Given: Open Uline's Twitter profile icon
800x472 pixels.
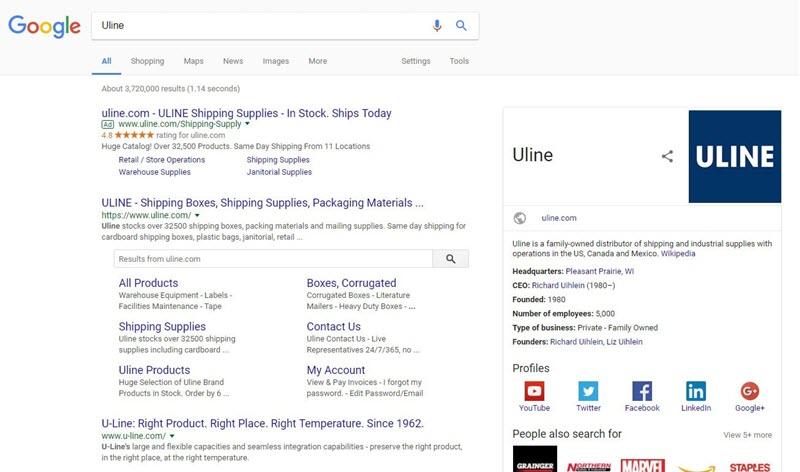Looking at the screenshot, I should 588,391.
